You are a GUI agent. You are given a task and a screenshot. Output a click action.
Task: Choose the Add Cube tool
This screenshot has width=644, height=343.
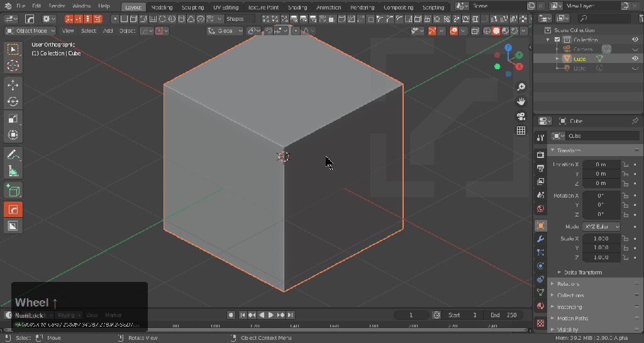tap(13, 189)
